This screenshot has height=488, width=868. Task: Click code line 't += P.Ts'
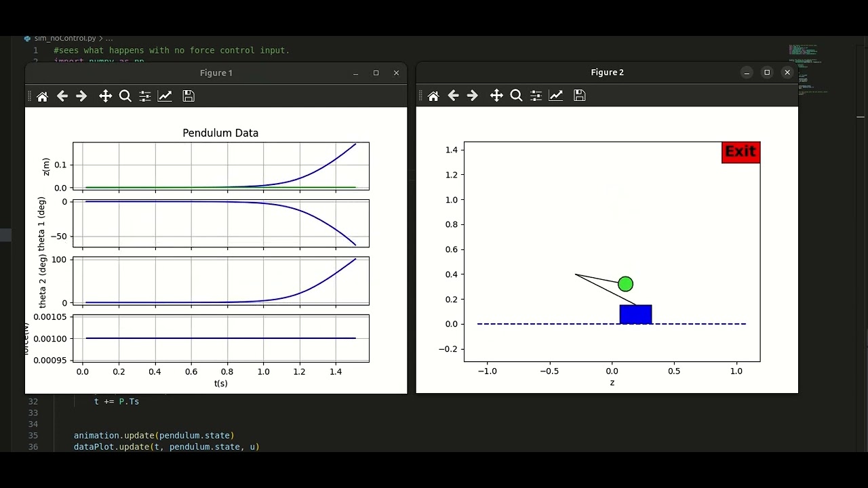click(117, 401)
